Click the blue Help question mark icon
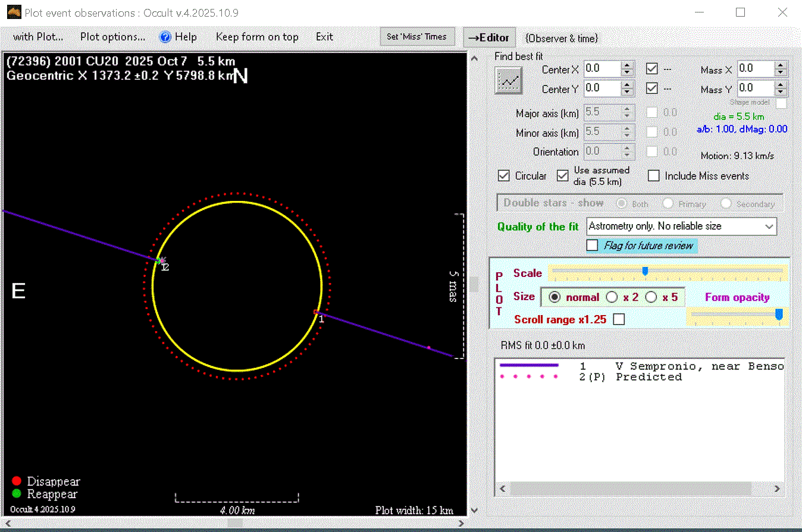802x532 pixels. coord(165,37)
